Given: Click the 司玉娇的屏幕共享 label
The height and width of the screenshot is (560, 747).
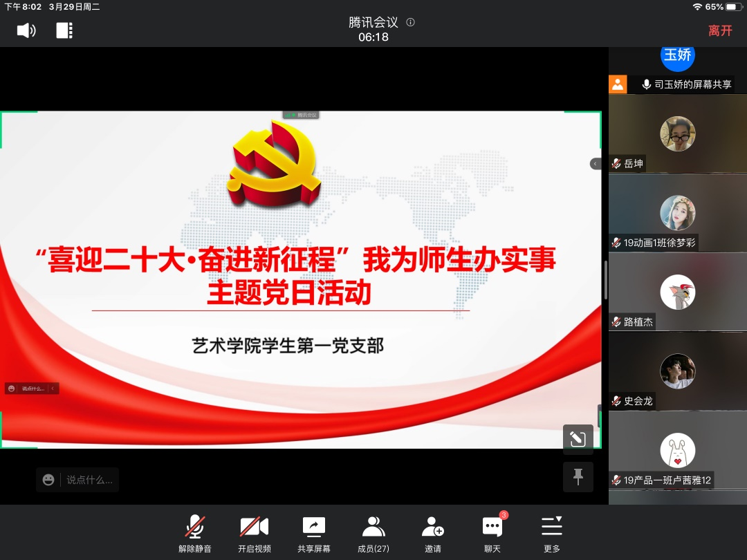Looking at the screenshot, I should click(692, 84).
